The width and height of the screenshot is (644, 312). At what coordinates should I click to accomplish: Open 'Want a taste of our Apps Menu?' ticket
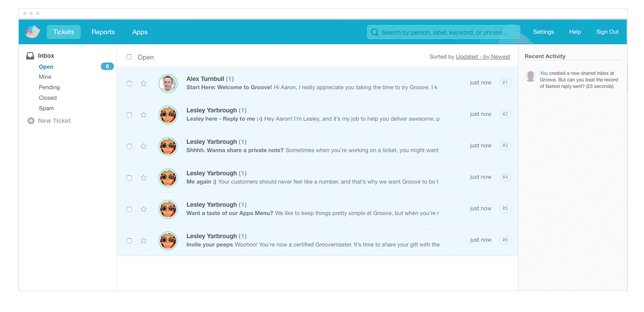coord(230,213)
